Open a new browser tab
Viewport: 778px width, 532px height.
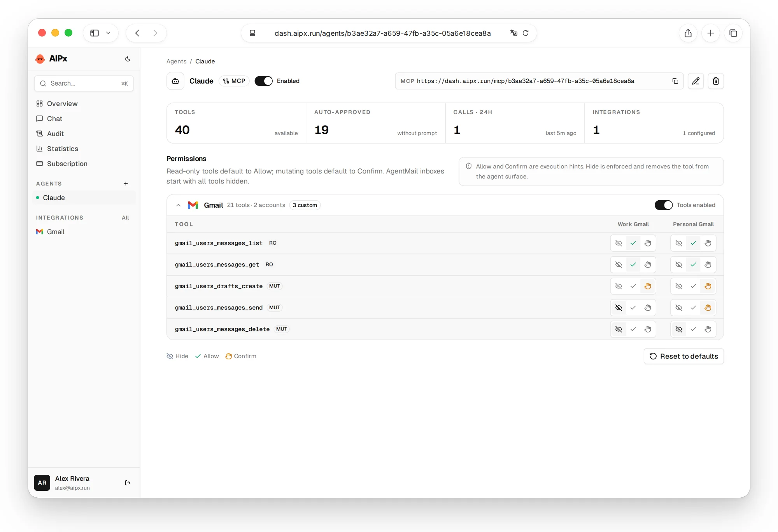(711, 33)
